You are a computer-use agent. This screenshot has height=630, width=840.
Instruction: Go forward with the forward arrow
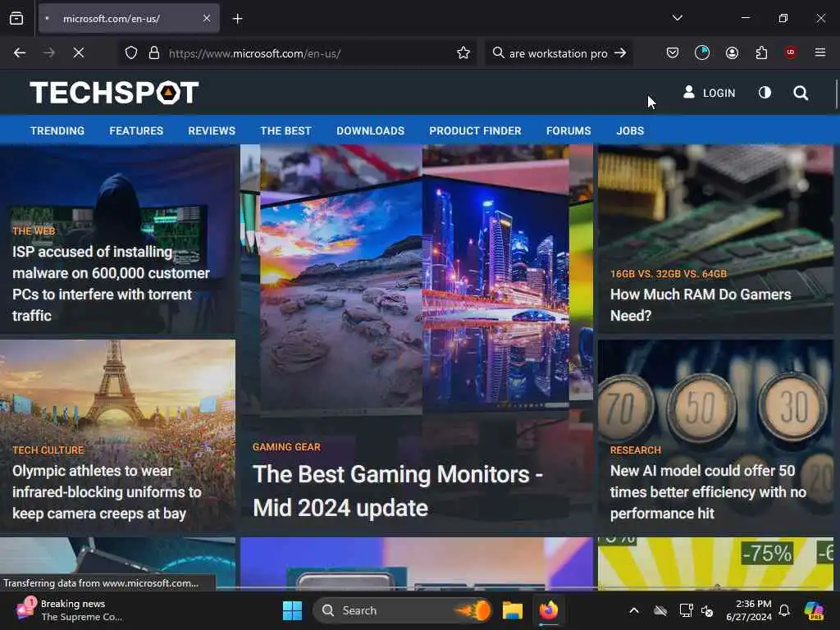click(x=49, y=53)
